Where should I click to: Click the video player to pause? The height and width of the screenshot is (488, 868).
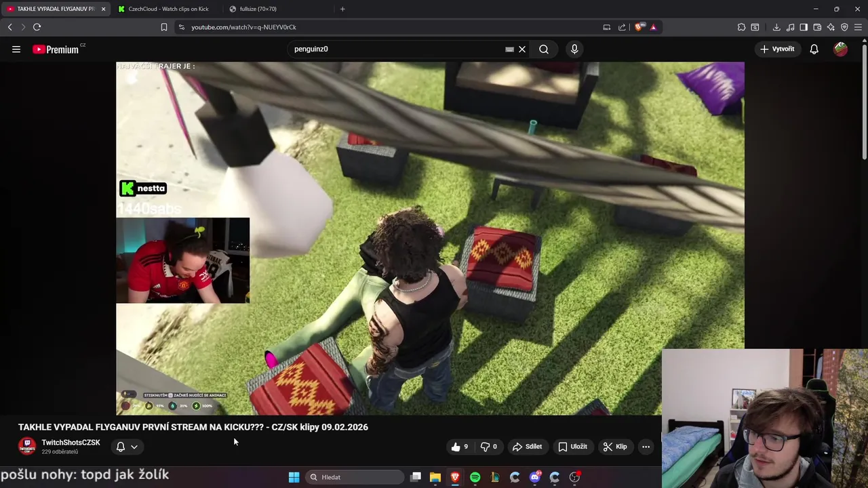pos(430,237)
